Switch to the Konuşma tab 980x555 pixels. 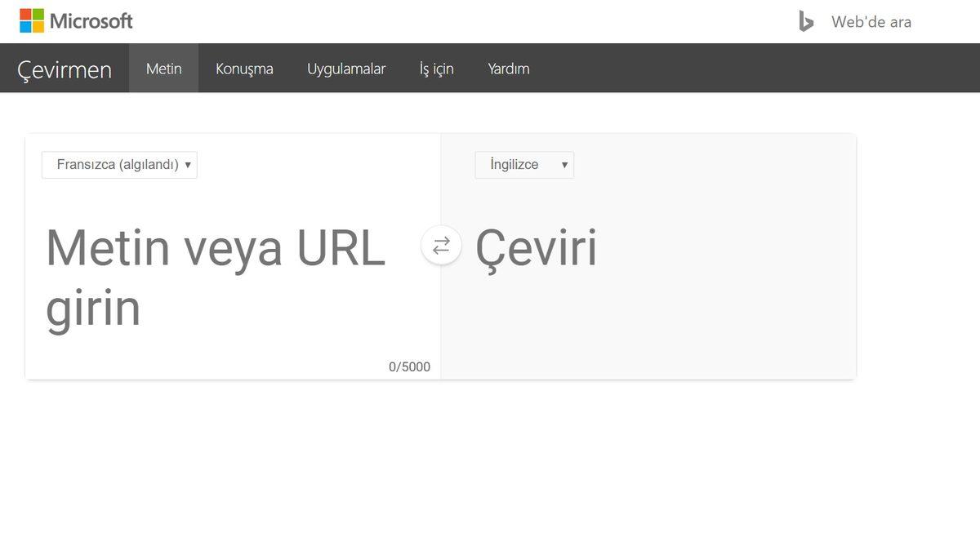coord(244,69)
